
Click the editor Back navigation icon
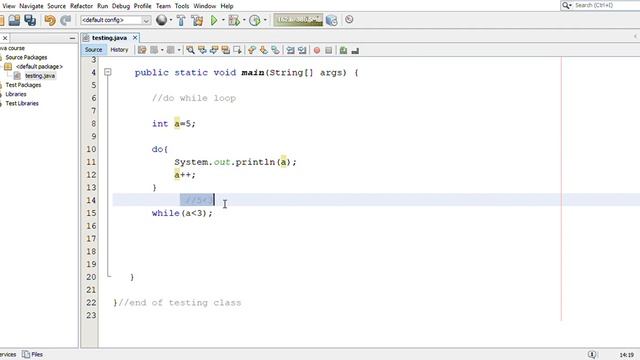click(x=154, y=50)
